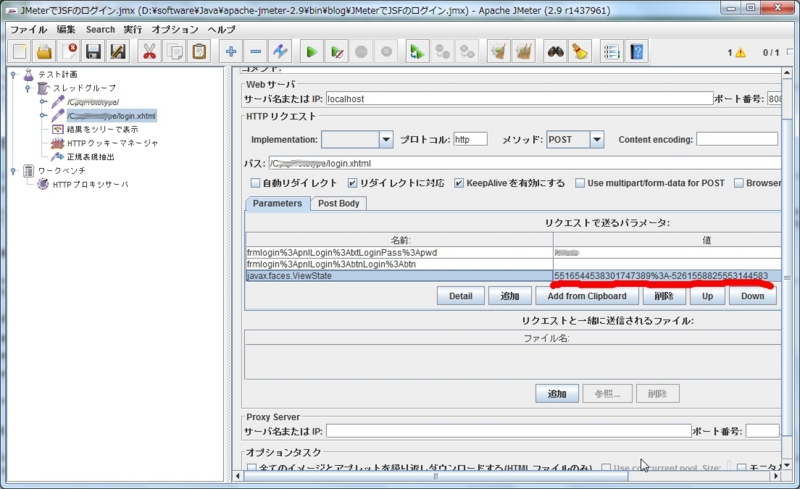The image size is (800, 489).
Task: Click Add from Clipboard button
Action: (x=587, y=296)
